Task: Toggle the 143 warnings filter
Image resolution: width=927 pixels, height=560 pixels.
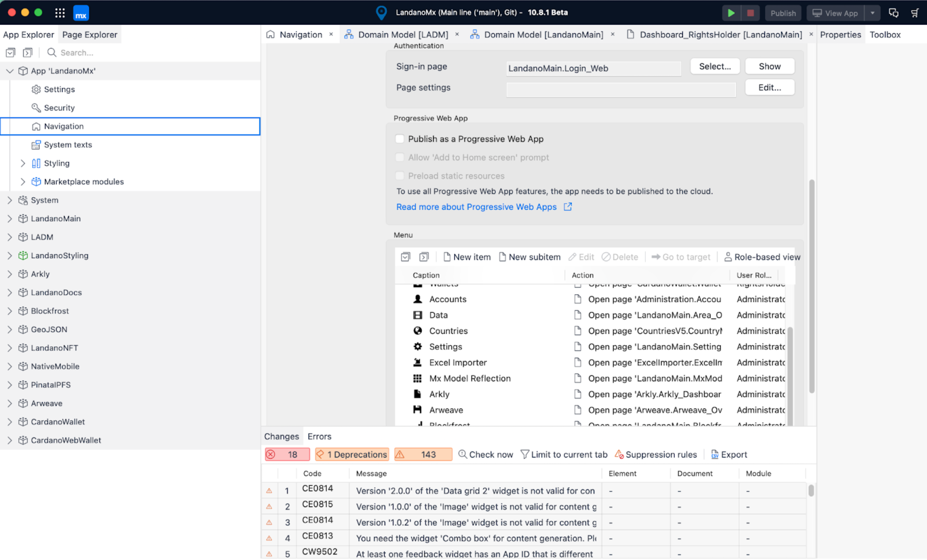Action: (x=423, y=454)
